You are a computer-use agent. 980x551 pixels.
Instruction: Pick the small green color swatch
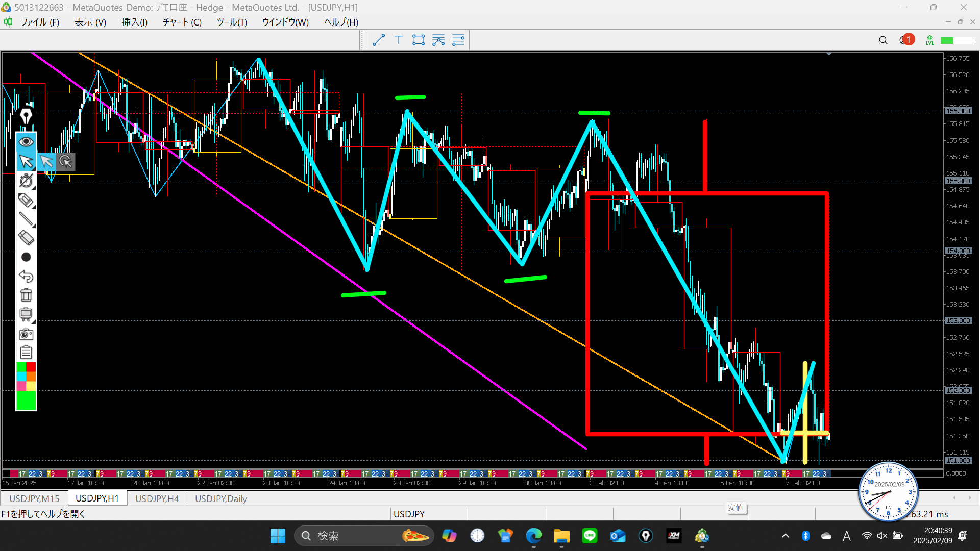(x=21, y=367)
